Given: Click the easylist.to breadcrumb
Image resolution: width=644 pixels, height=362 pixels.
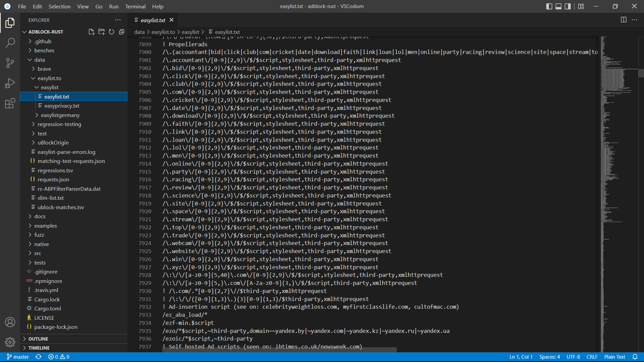Looking at the screenshot, I should [163, 32].
